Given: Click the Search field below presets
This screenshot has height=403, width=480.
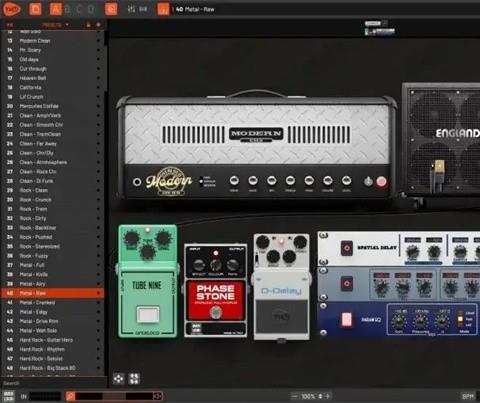Looking at the screenshot, I should [53, 383].
